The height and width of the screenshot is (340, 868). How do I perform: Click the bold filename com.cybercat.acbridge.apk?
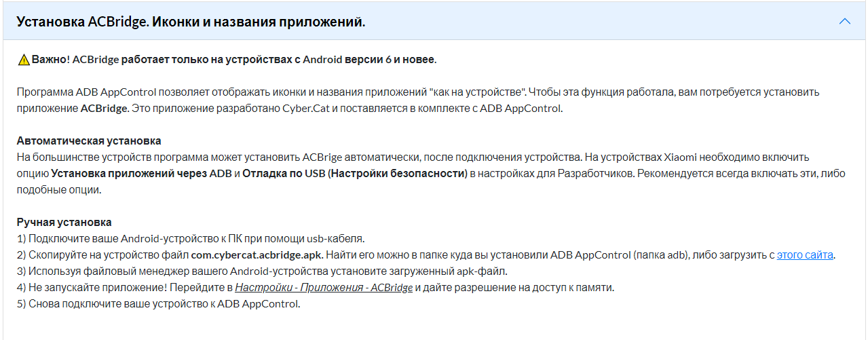257,255
